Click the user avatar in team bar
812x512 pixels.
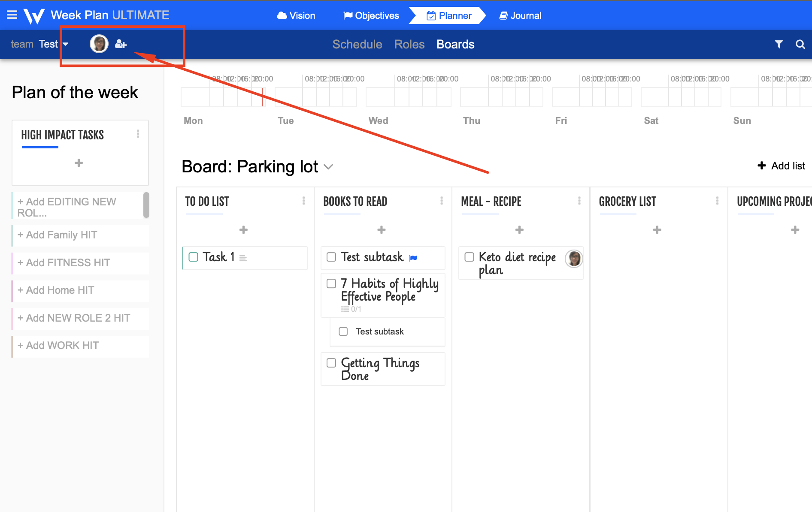pos(99,44)
